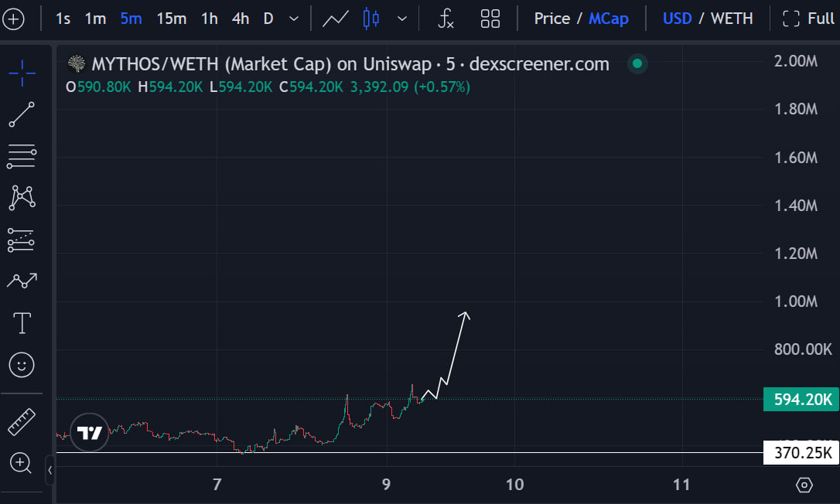This screenshot has height=504, width=840.
Task: Select the 5m timeframe
Action: coord(131,19)
